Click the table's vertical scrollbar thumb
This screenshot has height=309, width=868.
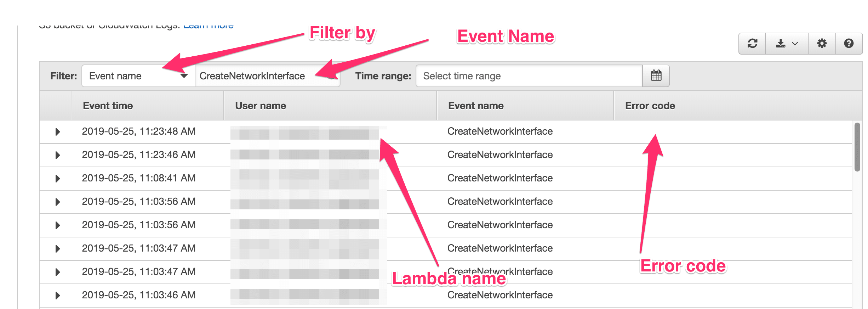pos(857,147)
